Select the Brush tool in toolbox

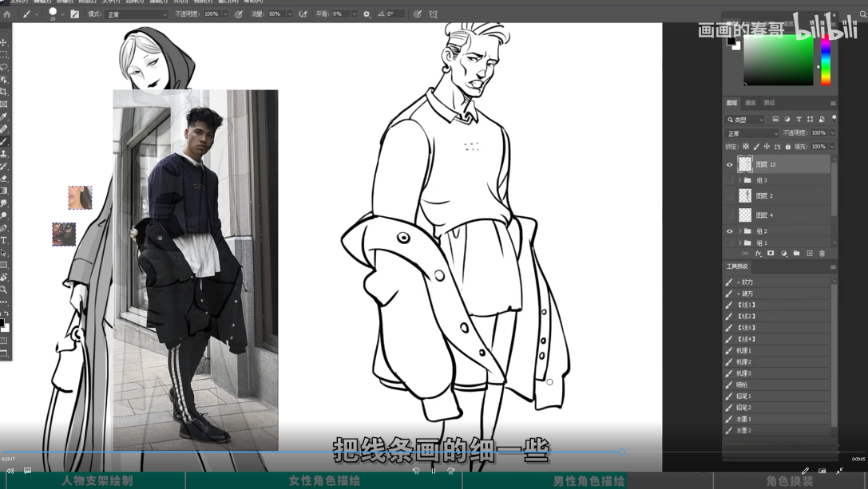click(4, 142)
